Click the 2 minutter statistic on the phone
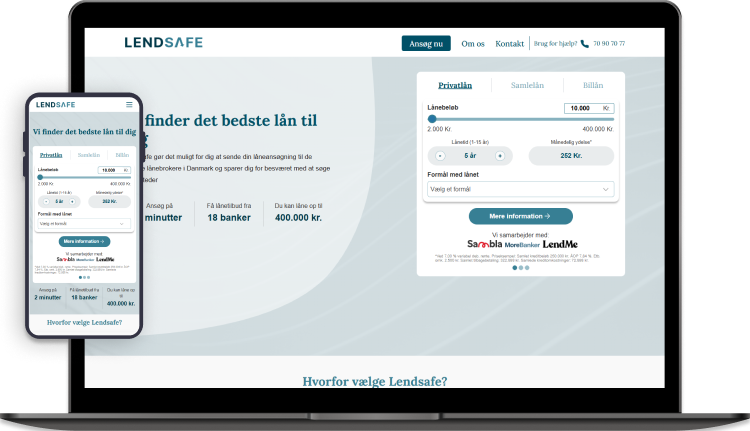Screen dimensions: 750x431 (x=48, y=298)
